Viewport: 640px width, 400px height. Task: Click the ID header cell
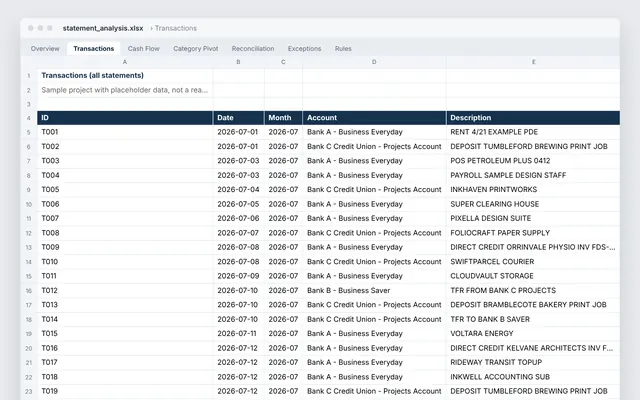pos(124,118)
